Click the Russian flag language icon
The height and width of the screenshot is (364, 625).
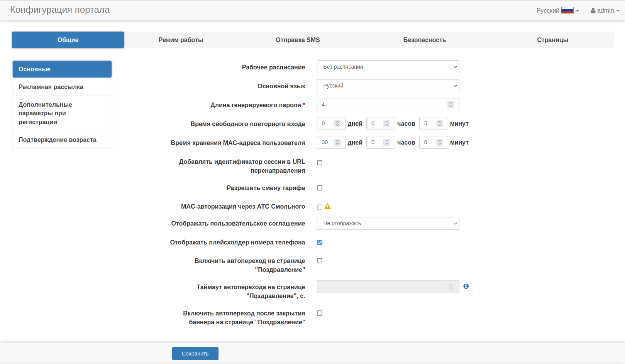point(567,10)
